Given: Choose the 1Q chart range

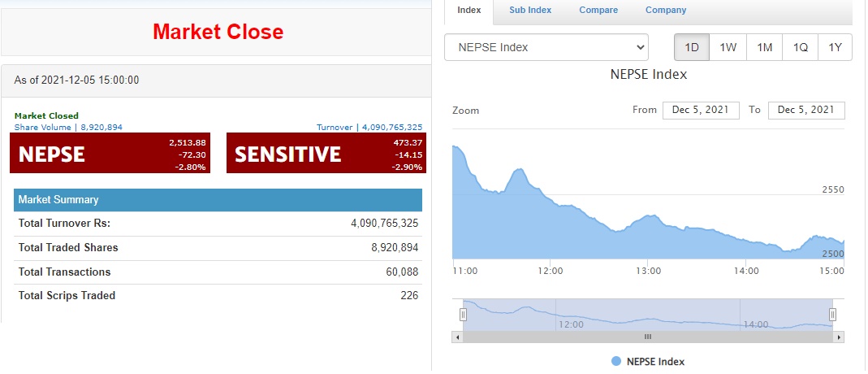Looking at the screenshot, I should 800,47.
